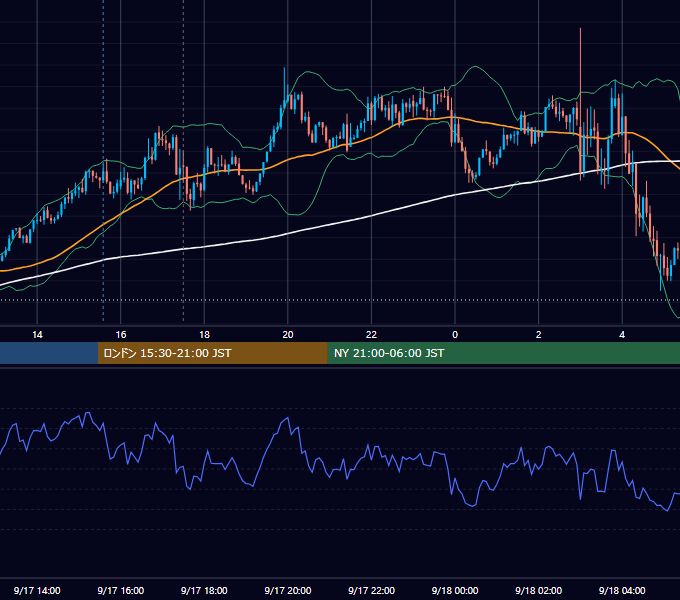Viewport: 680px width, 600px height.
Task: Click the 9/17 18:00 date label
Action: [x=204, y=590]
